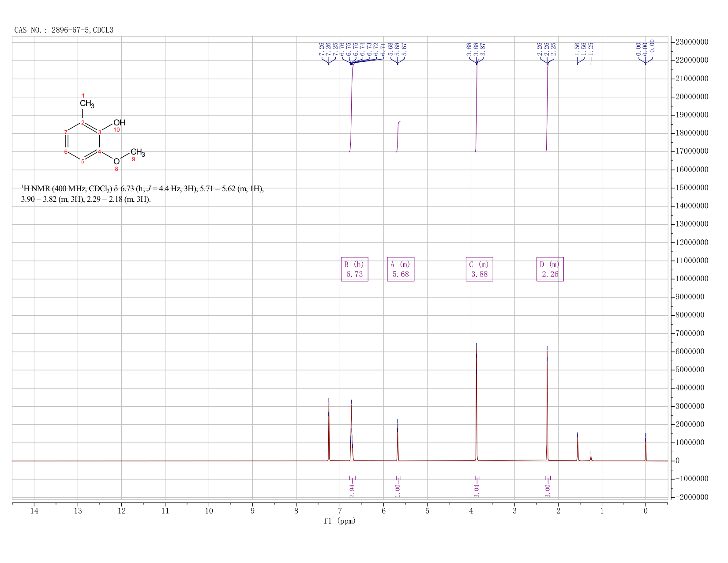The height and width of the screenshot is (563, 728).
Task: Click the f1 (ppm) axis label
Action: coord(339,521)
